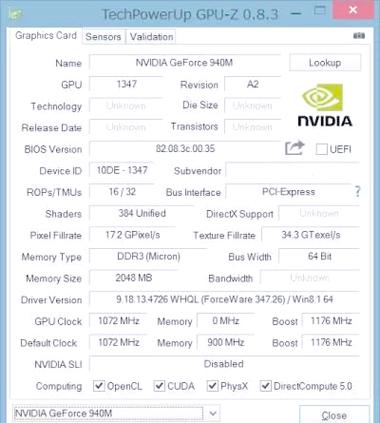Click the GPU Clock row Boost 1176 MHz

tap(331, 321)
